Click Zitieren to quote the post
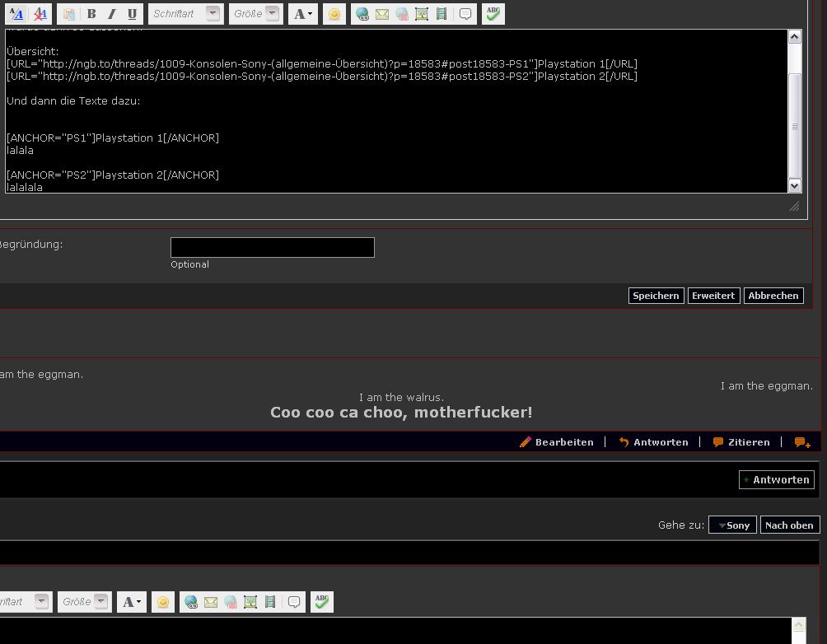Viewport: 827px width, 644px height. point(741,442)
